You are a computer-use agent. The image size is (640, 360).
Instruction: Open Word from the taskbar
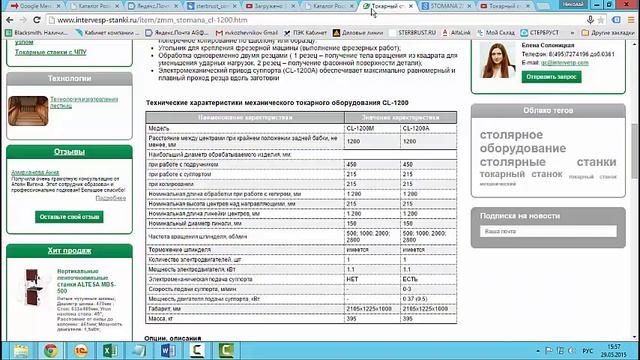coord(168,351)
